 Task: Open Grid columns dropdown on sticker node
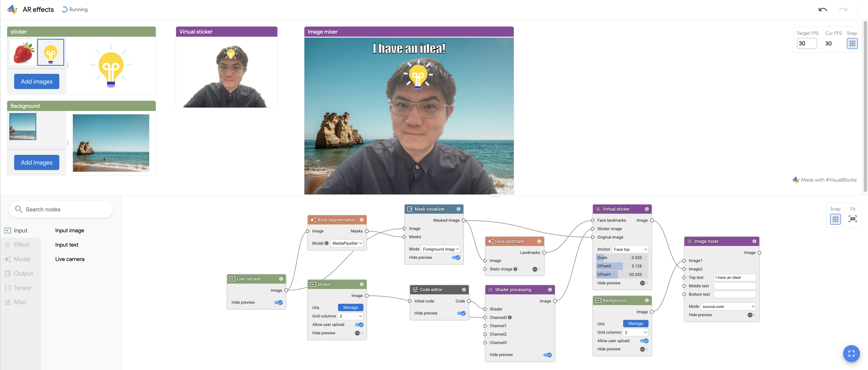[x=350, y=316]
